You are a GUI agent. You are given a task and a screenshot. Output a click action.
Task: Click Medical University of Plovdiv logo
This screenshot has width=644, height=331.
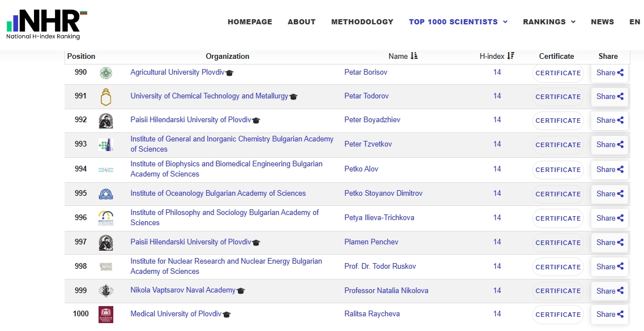(106, 314)
